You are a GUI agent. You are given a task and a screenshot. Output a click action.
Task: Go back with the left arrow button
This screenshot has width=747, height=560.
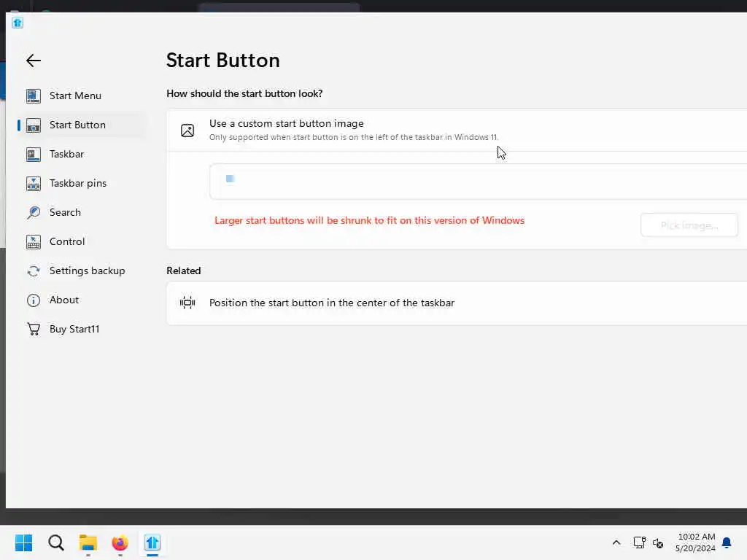click(x=34, y=61)
